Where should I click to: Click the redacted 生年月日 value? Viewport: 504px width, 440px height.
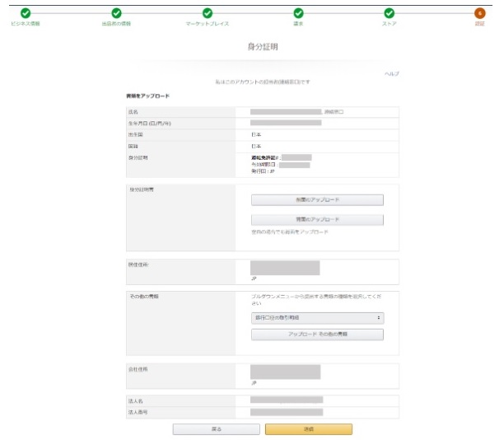pyautogui.click(x=285, y=123)
